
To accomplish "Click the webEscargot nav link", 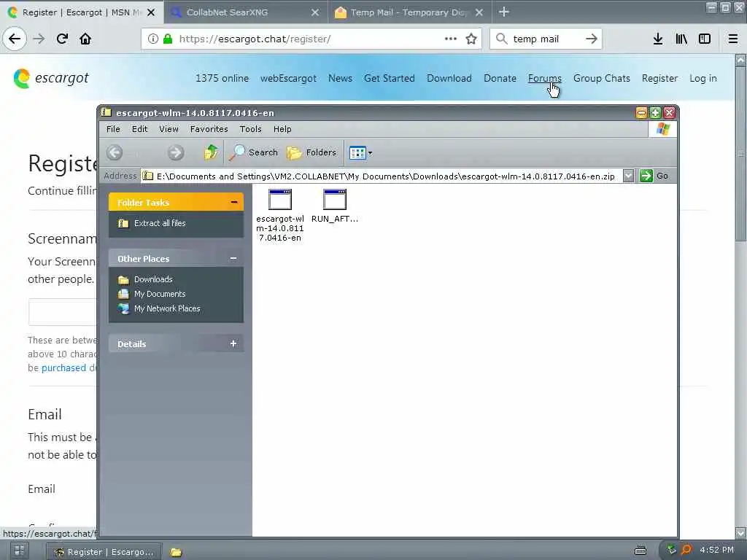I will [288, 78].
